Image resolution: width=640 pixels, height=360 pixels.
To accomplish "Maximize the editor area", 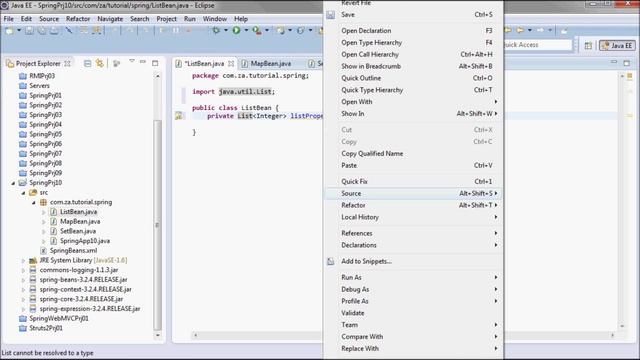I will pos(627,63).
